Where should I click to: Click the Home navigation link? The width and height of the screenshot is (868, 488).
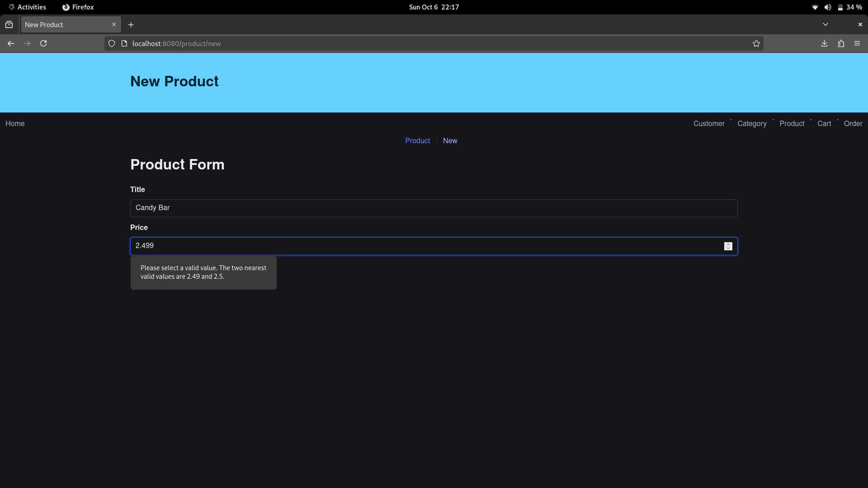point(15,123)
